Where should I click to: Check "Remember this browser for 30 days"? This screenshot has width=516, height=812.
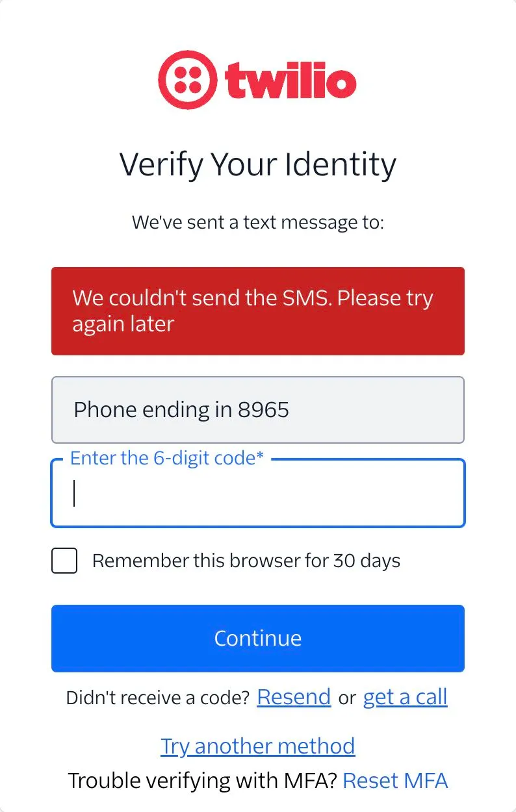pyautogui.click(x=64, y=561)
